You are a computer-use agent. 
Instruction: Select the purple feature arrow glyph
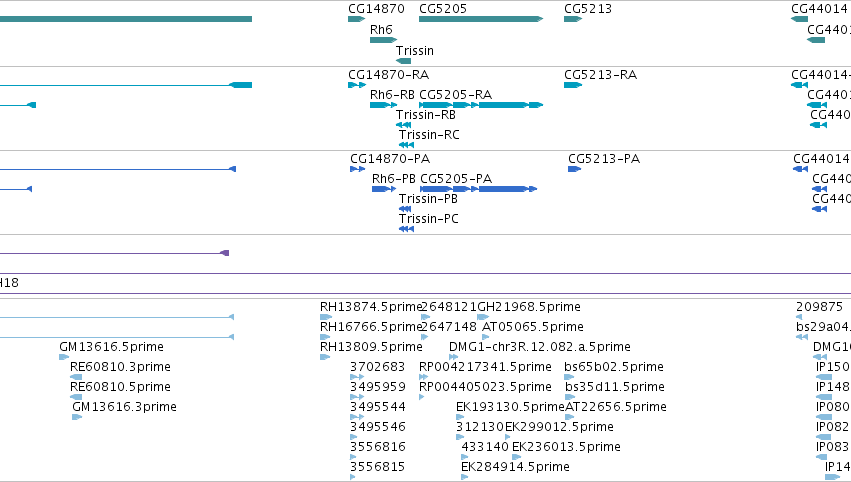pyautogui.click(x=224, y=253)
